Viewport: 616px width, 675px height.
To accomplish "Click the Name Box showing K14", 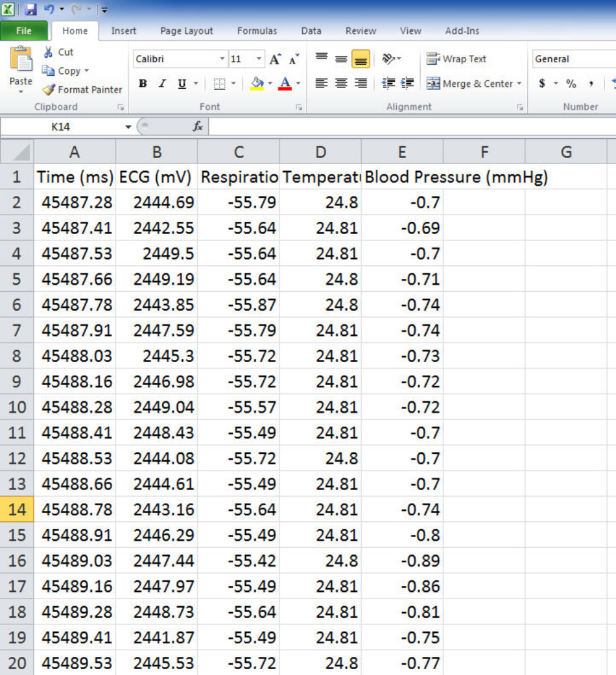I will 60,127.
